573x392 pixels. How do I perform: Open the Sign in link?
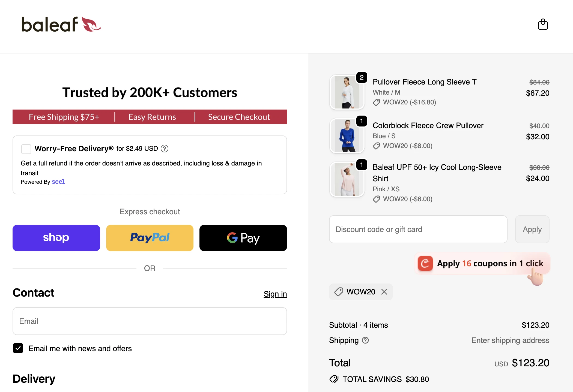tap(275, 294)
